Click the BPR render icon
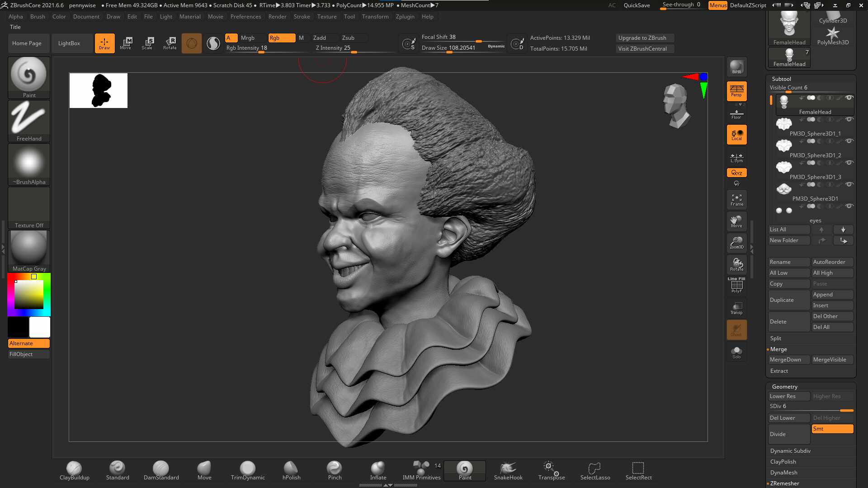Image resolution: width=868 pixels, height=488 pixels. click(736, 67)
